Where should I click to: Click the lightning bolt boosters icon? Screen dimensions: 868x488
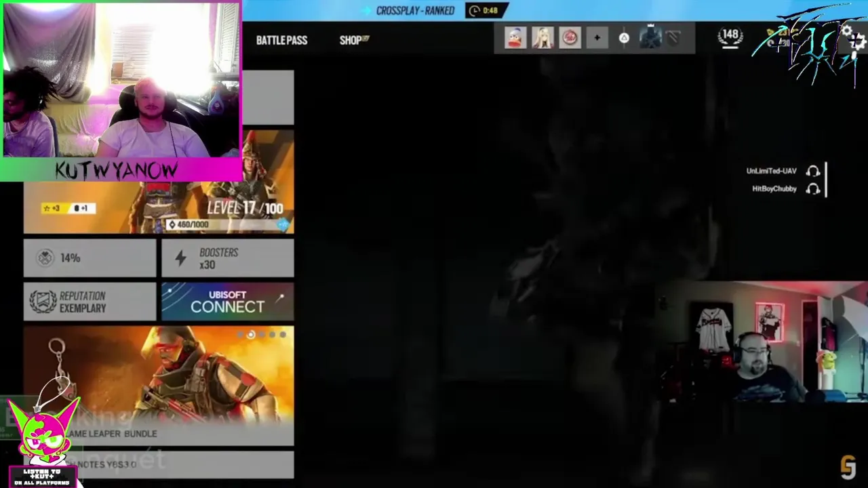pos(180,258)
